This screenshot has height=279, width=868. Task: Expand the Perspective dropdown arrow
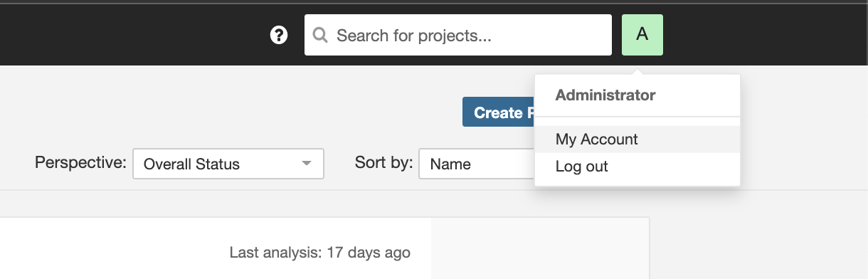coord(307,164)
